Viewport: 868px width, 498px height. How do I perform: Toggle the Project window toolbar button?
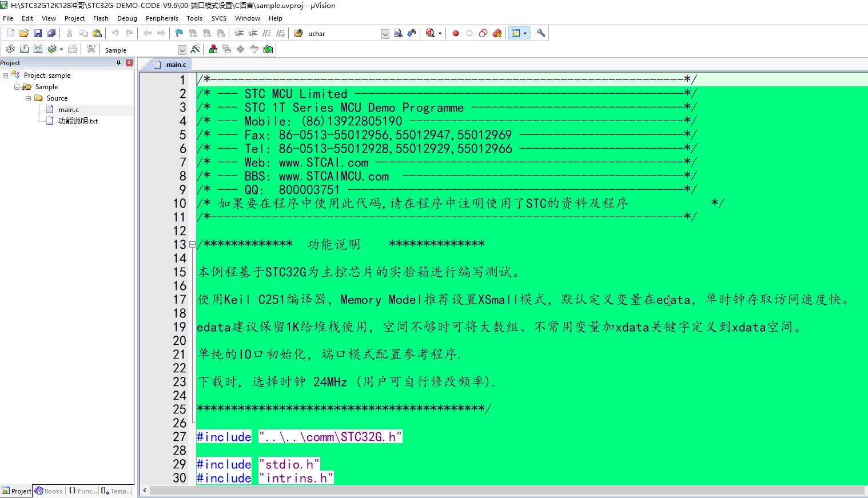[x=516, y=33]
